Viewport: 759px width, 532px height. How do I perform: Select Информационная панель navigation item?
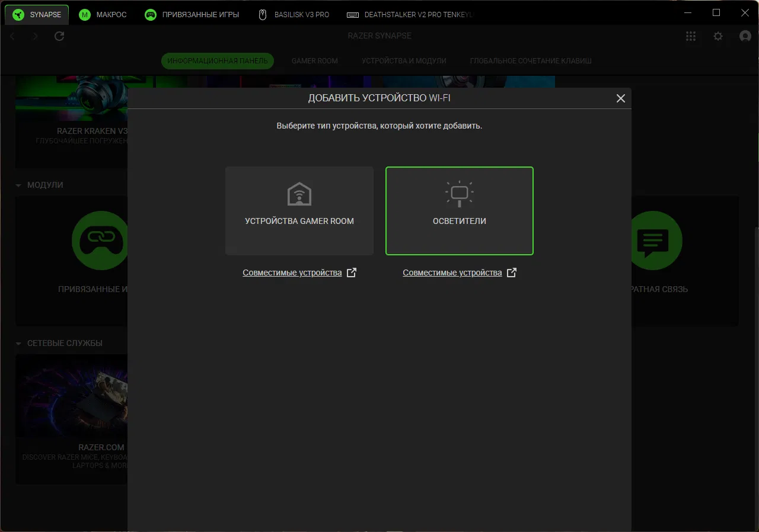[218, 60]
